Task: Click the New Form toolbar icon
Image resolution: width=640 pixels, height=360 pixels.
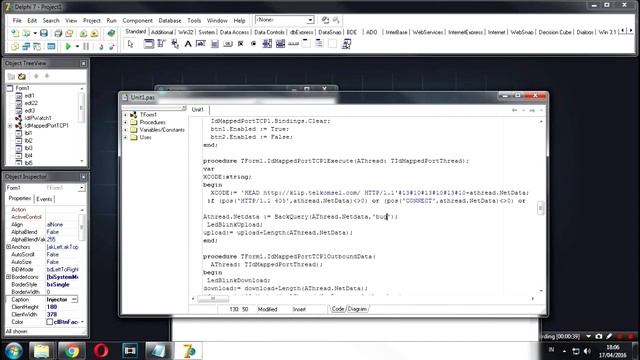Action: 51,47
